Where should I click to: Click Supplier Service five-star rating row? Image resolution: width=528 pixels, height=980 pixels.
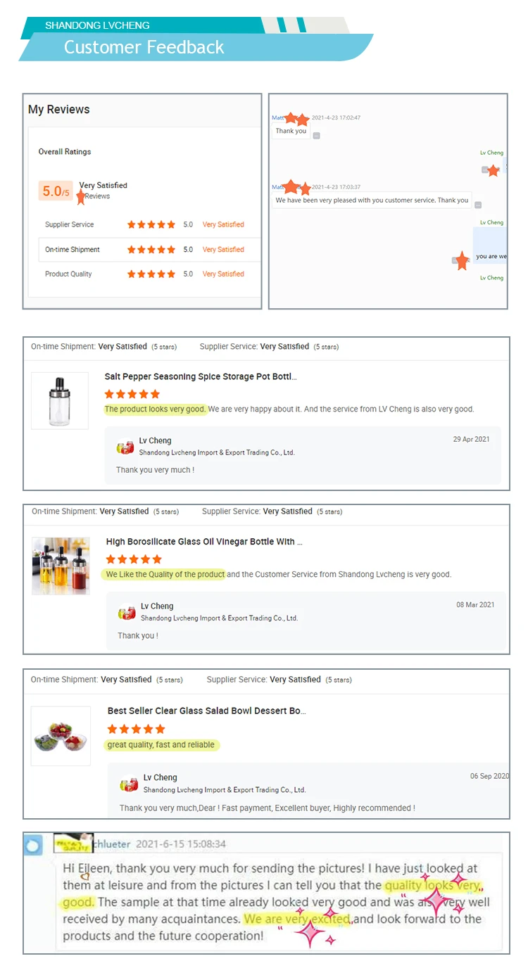(144, 224)
